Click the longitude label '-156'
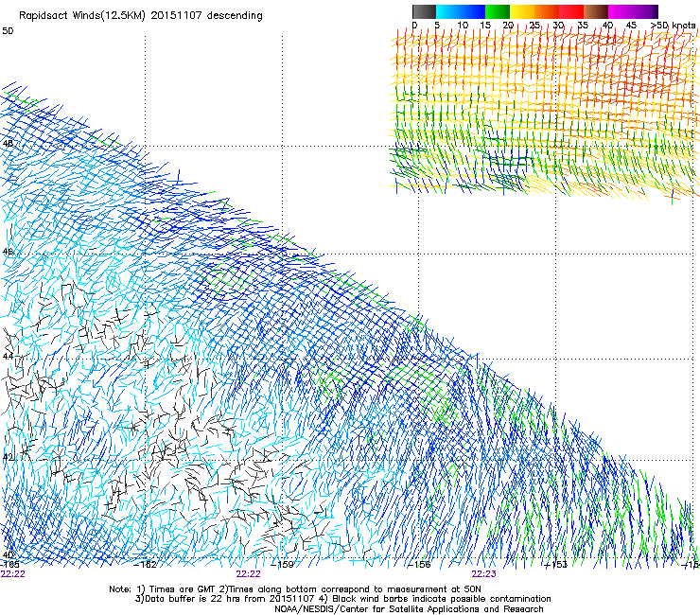This screenshot has height=615, width=700. pos(419,565)
